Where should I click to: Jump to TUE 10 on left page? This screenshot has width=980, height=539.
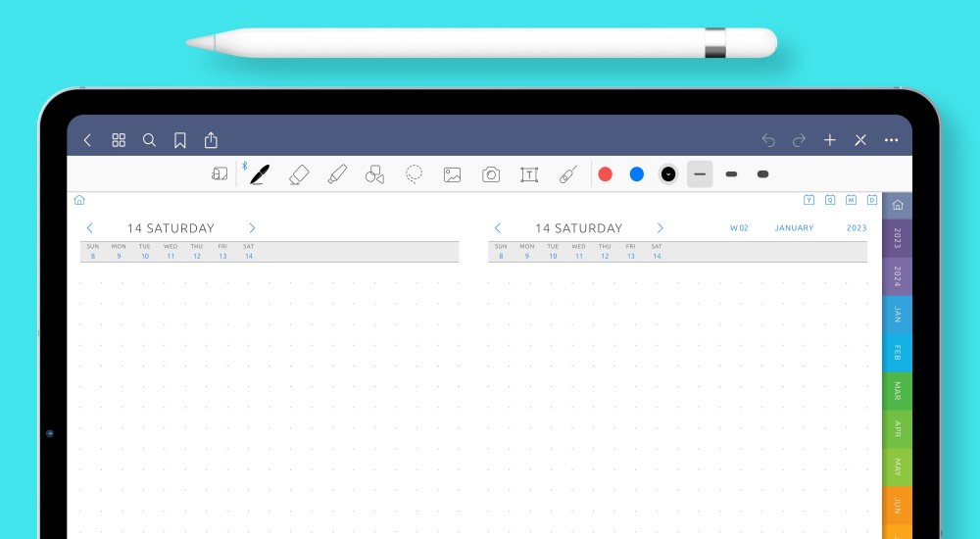[x=145, y=251]
